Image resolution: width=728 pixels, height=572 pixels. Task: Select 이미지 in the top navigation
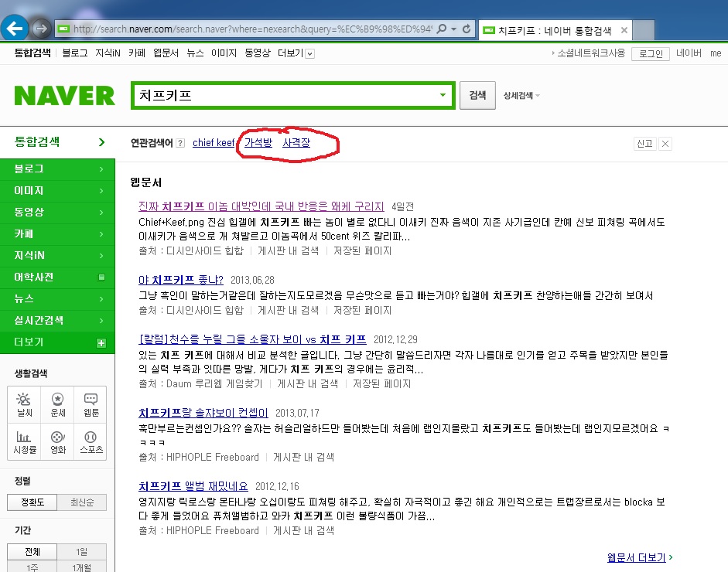click(x=224, y=53)
